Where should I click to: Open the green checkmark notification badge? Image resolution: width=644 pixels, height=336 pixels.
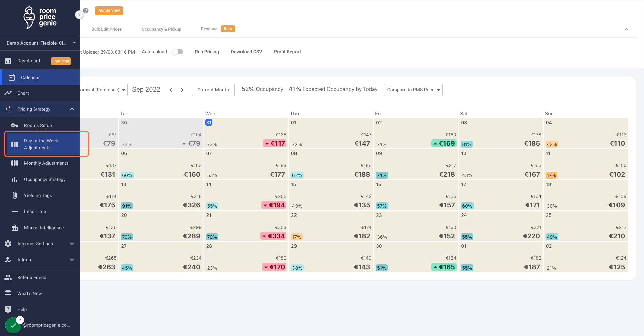tap(13, 325)
